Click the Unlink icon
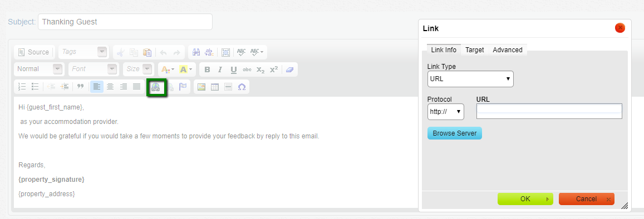Image resolution: width=644 pixels, height=219 pixels. point(170,87)
